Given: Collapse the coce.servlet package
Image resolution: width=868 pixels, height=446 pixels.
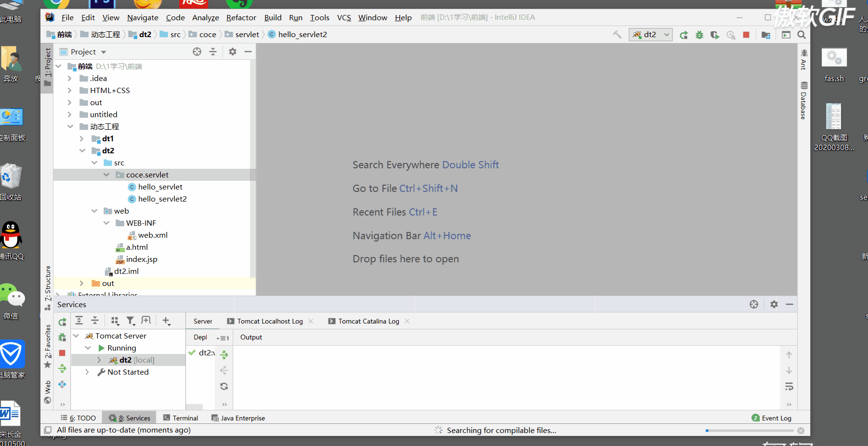Looking at the screenshot, I should (x=106, y=175).
